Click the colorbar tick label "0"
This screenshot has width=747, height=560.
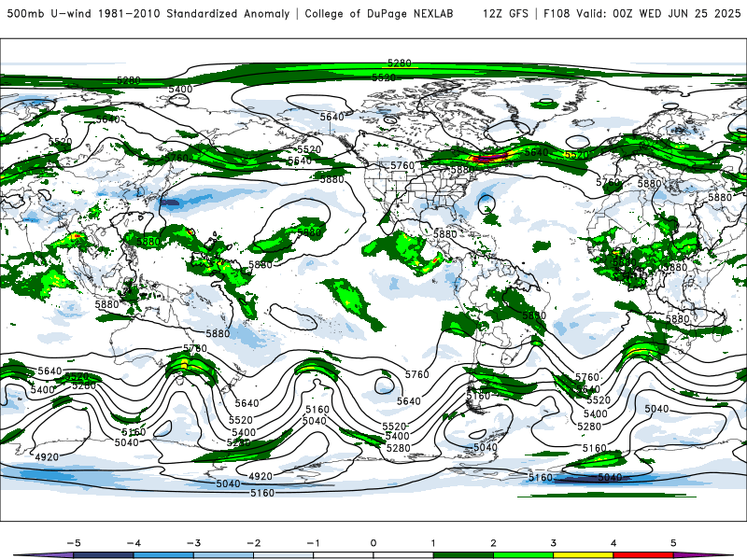(373, 543)
